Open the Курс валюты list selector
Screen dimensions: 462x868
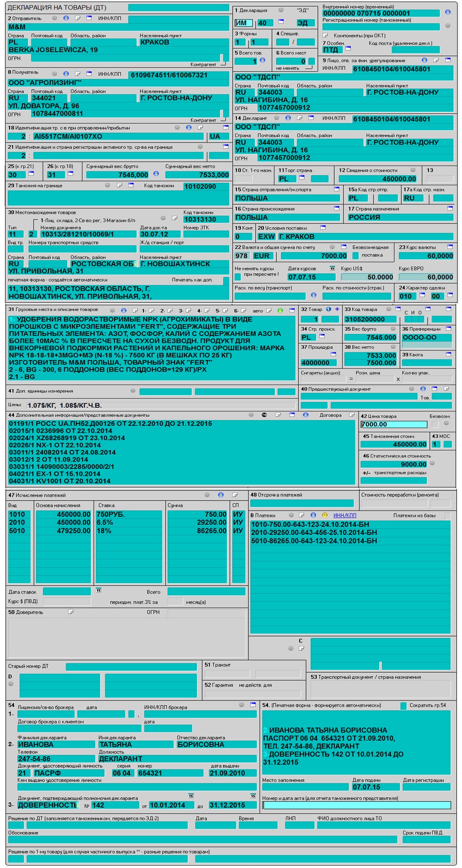tap(450, 247)
